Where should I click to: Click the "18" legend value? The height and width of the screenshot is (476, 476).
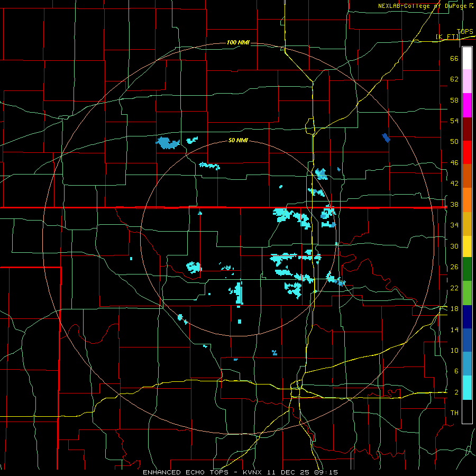(x=454, y=309)
